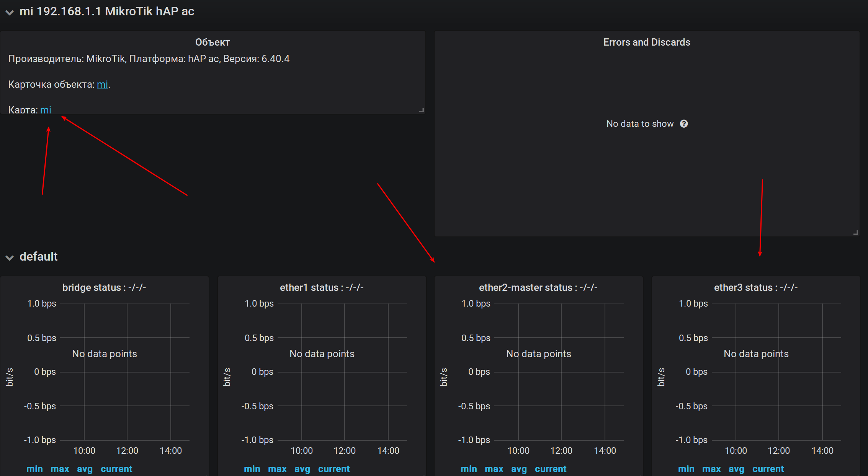868x476 pixels.
Task: Open the "Карта: mi" map link
Action: click(46, 110)
